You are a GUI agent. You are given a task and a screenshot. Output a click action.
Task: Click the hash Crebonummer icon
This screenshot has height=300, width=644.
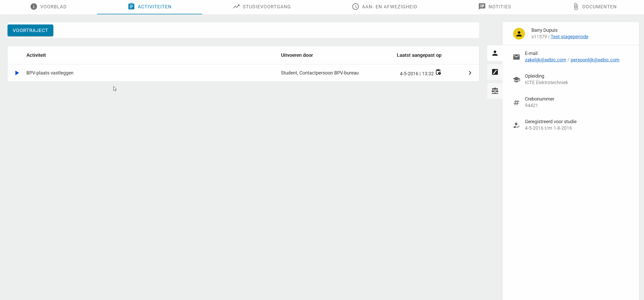pos(516,102)
